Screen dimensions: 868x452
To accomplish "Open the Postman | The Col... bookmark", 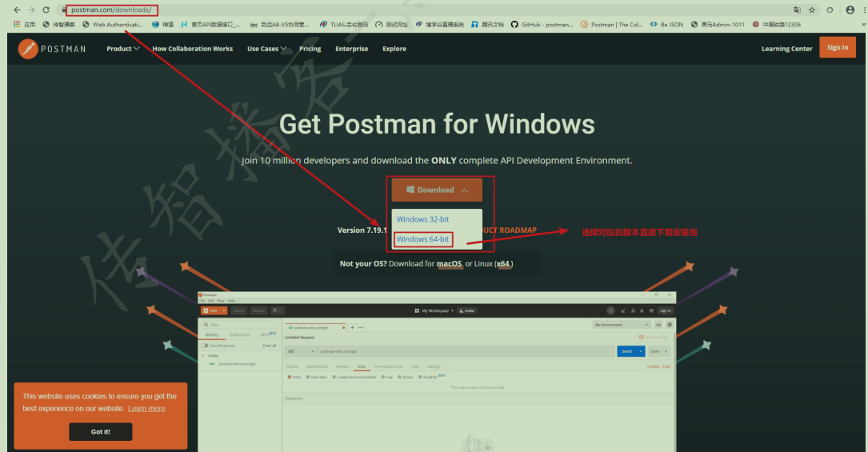I will tap(612, 24).
